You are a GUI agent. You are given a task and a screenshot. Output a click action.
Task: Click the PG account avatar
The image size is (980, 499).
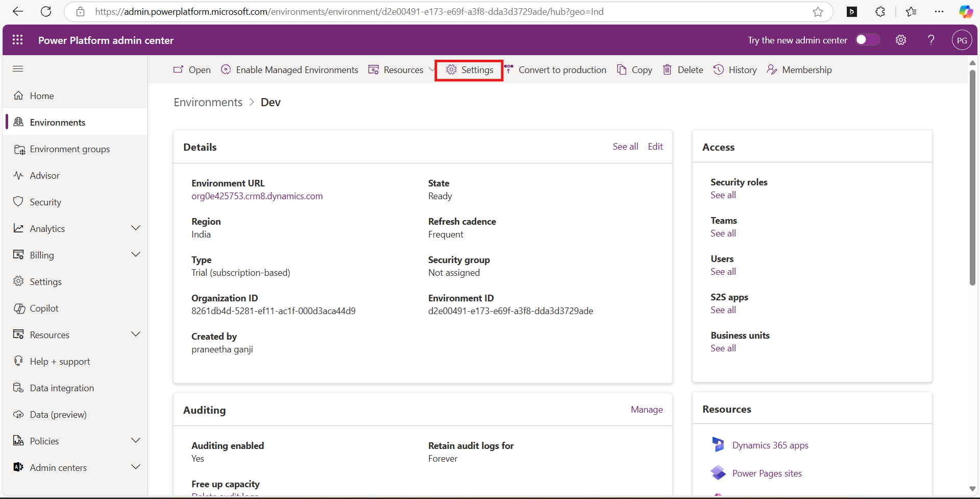pyautogui.click(x=962, y=40)
